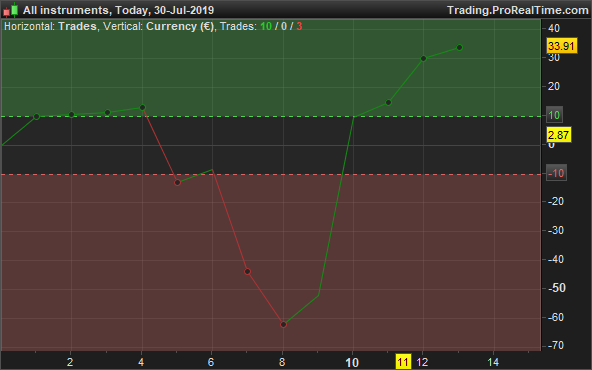Click the 'Trades:' summary label
This screenshot has height=370, width=592.
click(x=238, y=26)
